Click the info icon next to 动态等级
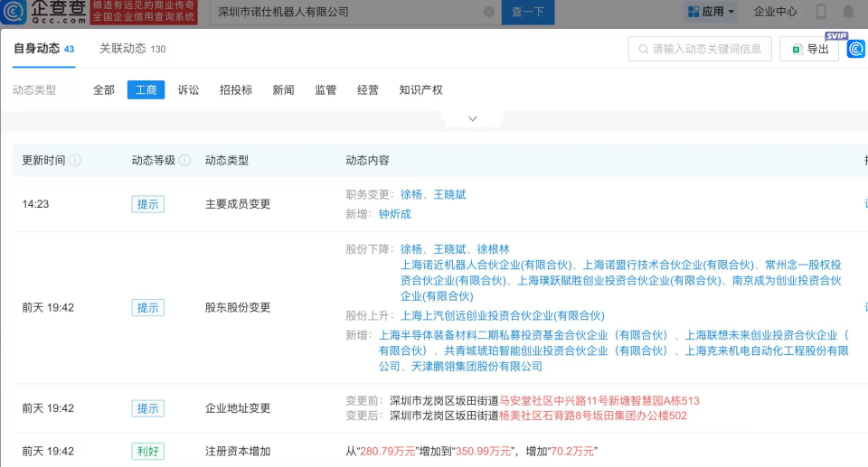Viewport: 868px width, 467px height. (184, 160)
